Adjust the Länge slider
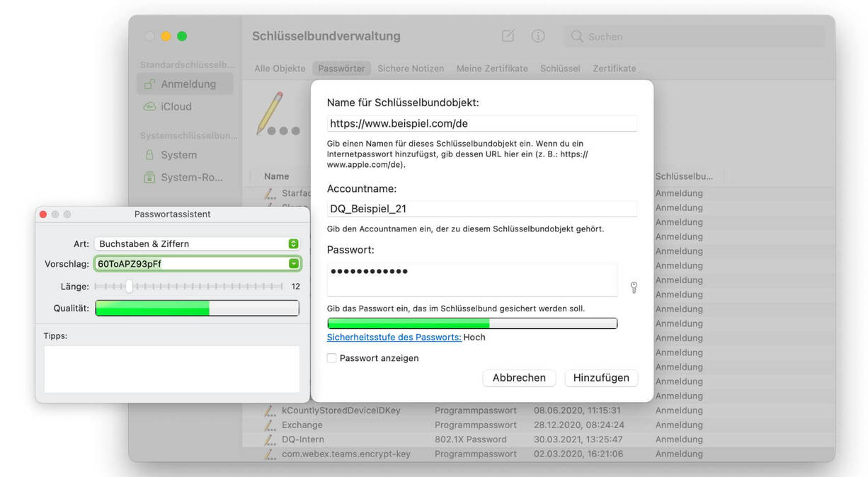The width and height of the screenshot is (868, 477). point(128,287)
